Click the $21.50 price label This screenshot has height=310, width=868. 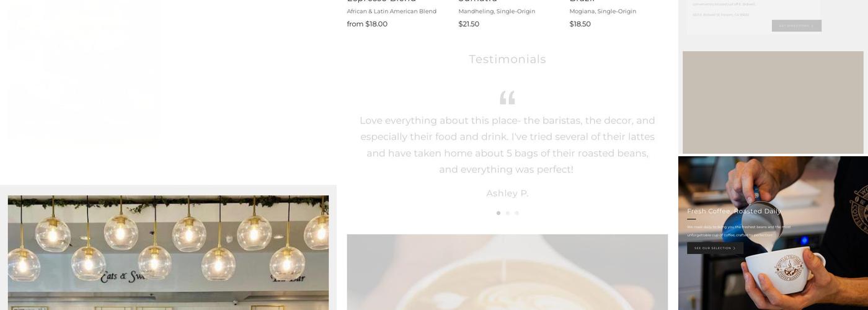point(469,24)
